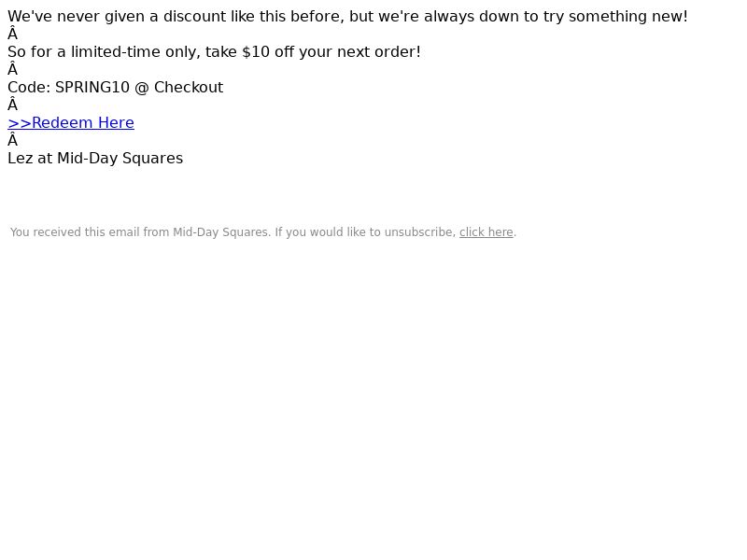Click the SPRING10 promo code text
Screen dimensions: 747x560
(92, 87)
